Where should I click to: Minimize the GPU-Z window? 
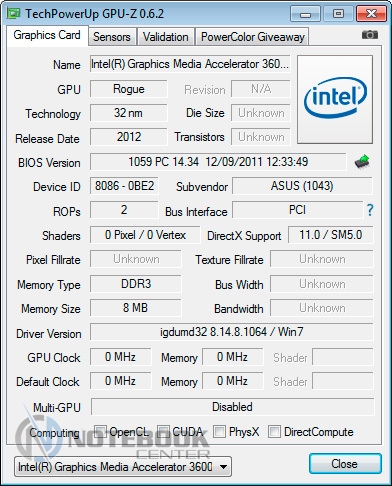click(x=305, y=14)
